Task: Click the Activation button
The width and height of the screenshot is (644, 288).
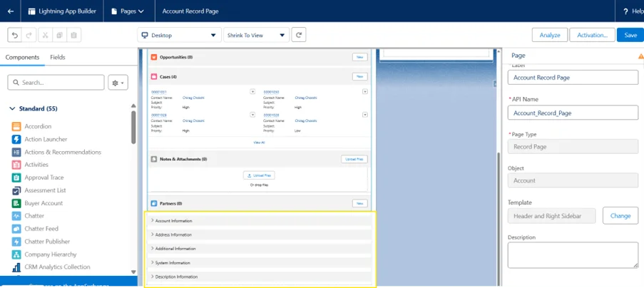Action: 592,35
